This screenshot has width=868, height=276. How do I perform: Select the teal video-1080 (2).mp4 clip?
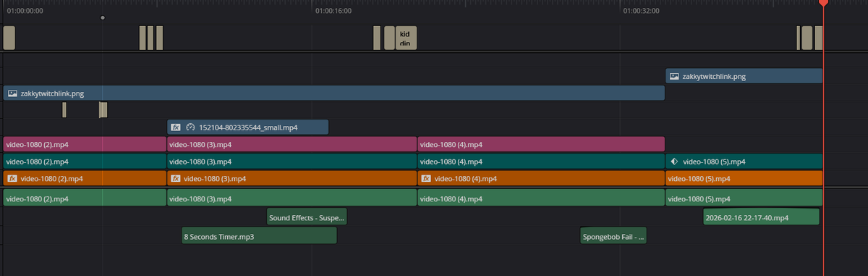85,162
